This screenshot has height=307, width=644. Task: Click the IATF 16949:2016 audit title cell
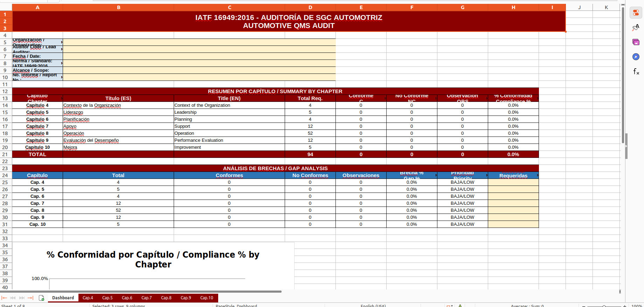[289, 21]
